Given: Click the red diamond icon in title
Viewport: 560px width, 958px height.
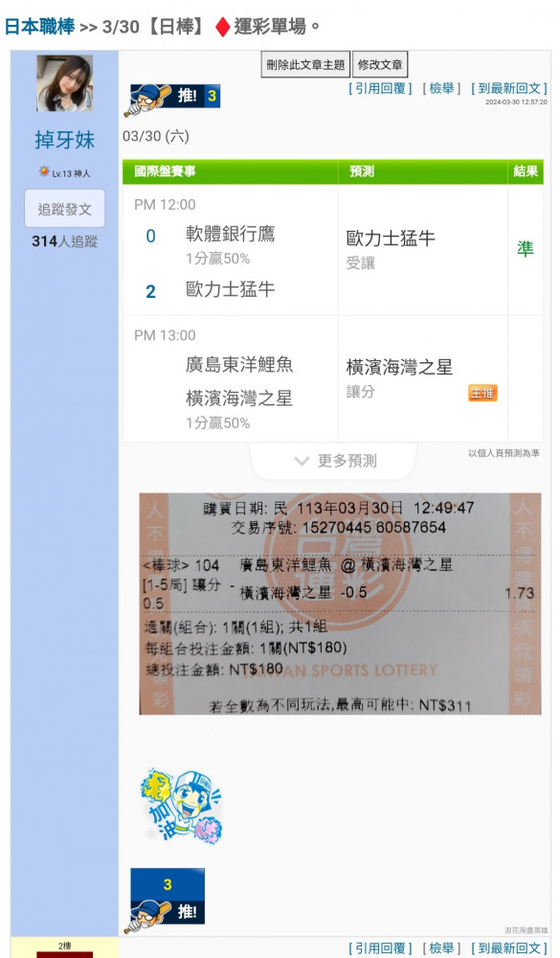Looking at the screenshot, I should 222,27.
